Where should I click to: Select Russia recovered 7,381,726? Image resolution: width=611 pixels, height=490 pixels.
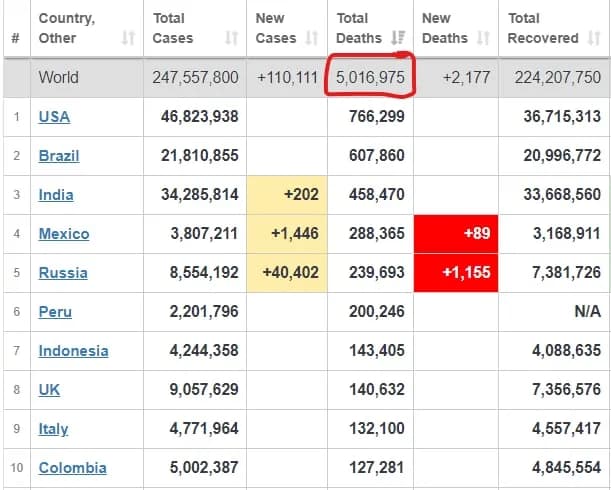(567, 272)
